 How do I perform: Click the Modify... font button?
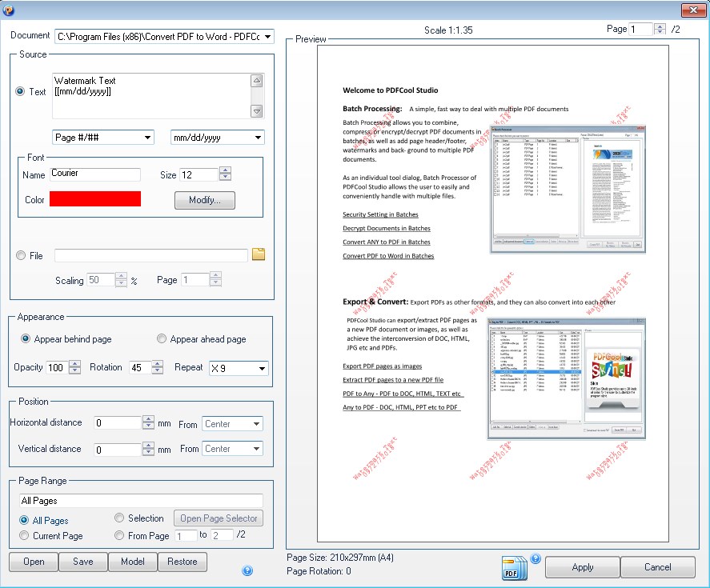[205, 200]
